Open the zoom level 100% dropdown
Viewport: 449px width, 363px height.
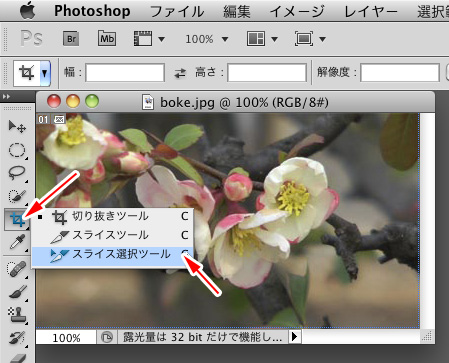[x=206, y=39]
